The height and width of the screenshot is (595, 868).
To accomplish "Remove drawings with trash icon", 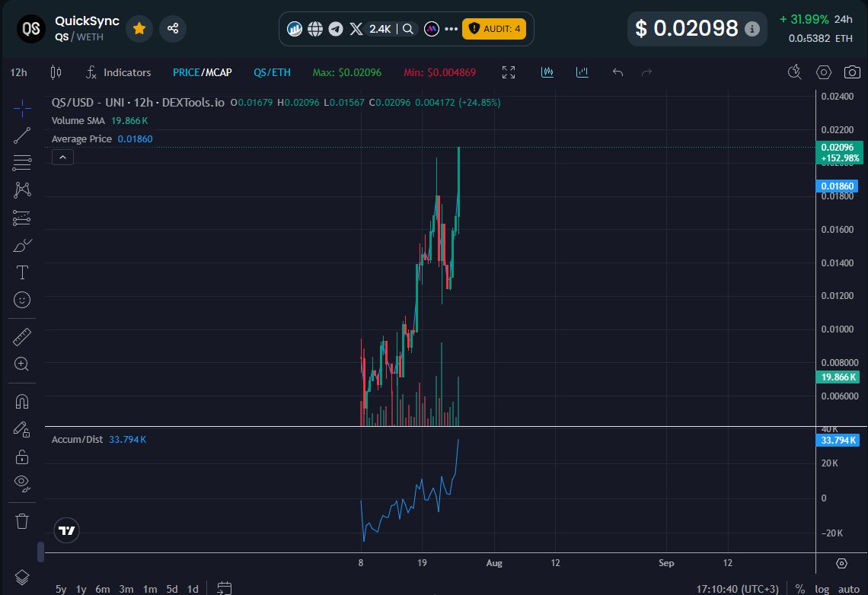I will (22, 521).
